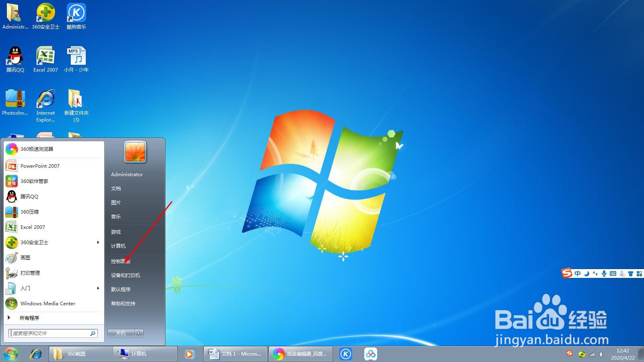Screen dimensions: 644x362
Task: Open Internet Explorer desktop shortcut
Action: coord(46,105)
